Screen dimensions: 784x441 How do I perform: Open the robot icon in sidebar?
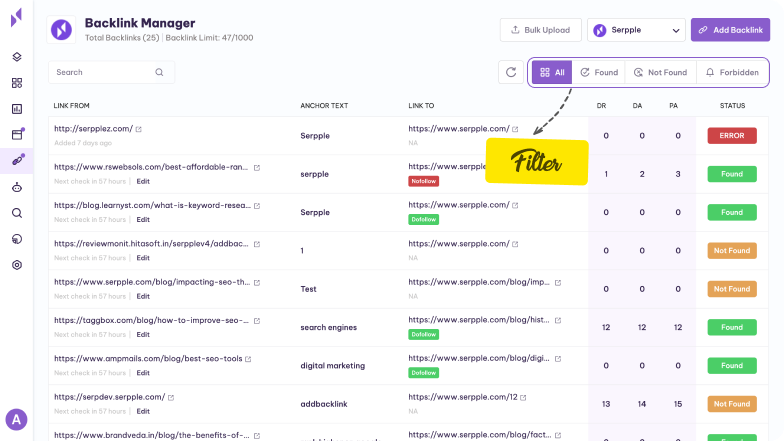tap(17, 187)
